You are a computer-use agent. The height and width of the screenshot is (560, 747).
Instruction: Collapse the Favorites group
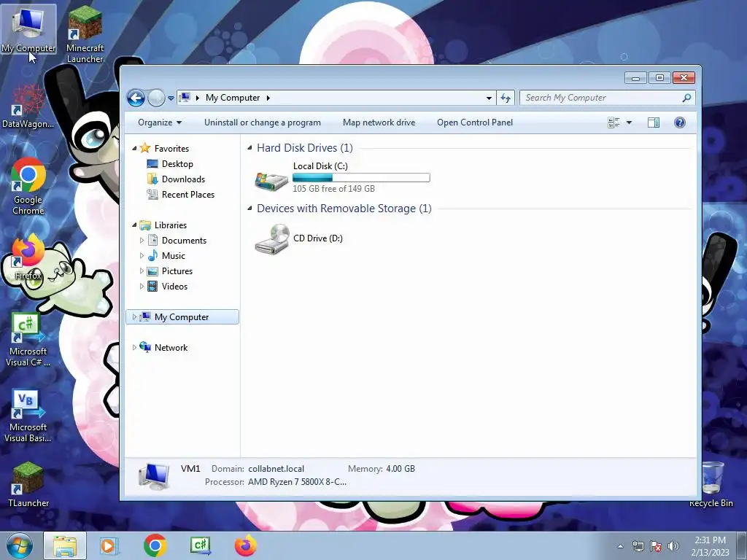134,149
